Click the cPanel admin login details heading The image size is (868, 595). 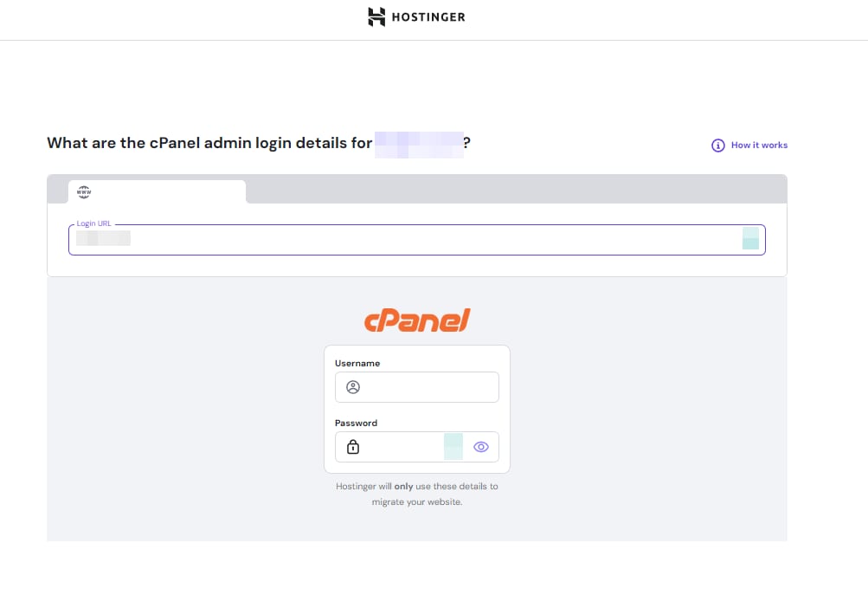click(209, 143)
